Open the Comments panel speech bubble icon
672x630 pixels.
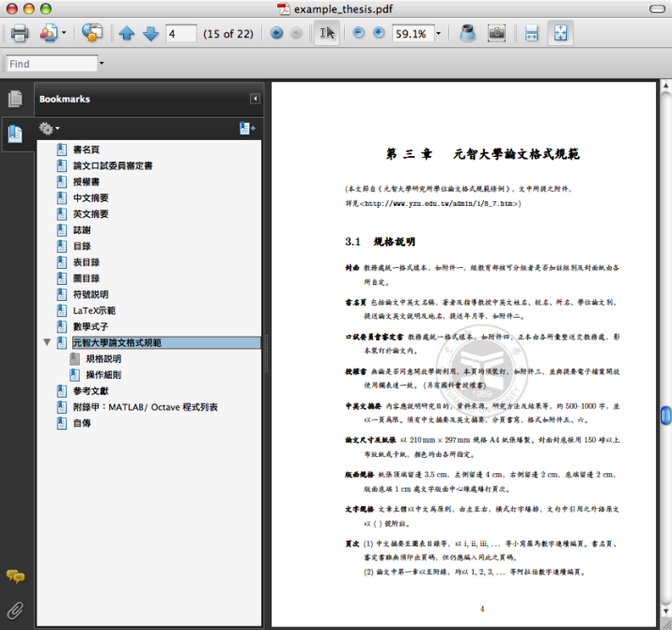pyautogui.click(x=14, y=576)
